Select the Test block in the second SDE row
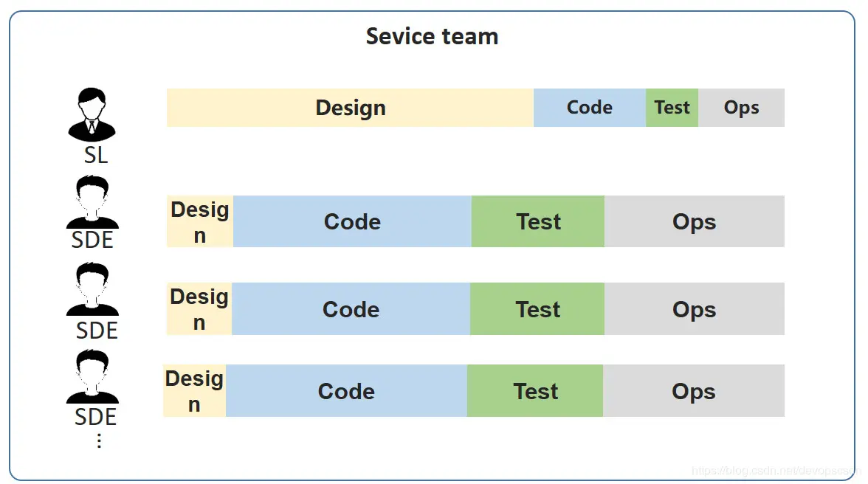 [x=537, y=309]
